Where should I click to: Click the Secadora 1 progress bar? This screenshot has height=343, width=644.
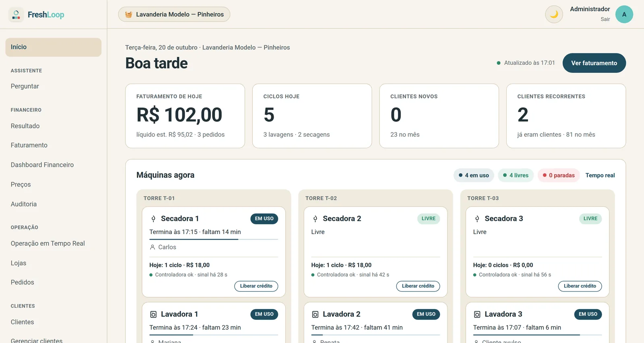[214, 239]
